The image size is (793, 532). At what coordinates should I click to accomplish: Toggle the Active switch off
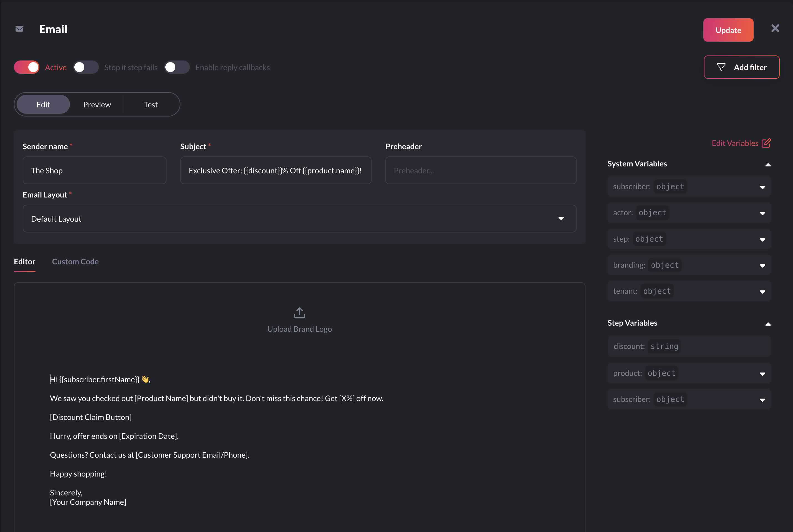point(26,67)
